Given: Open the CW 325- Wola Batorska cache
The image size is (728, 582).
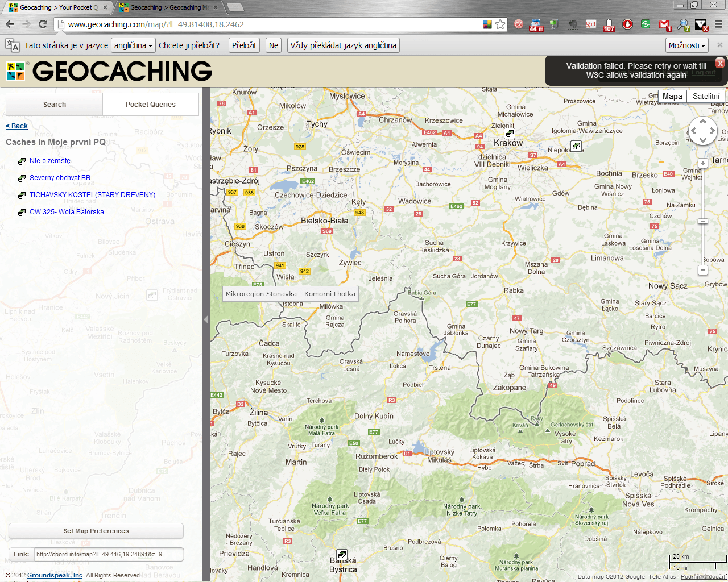Looking at the screenshot, I should point(67,212).
